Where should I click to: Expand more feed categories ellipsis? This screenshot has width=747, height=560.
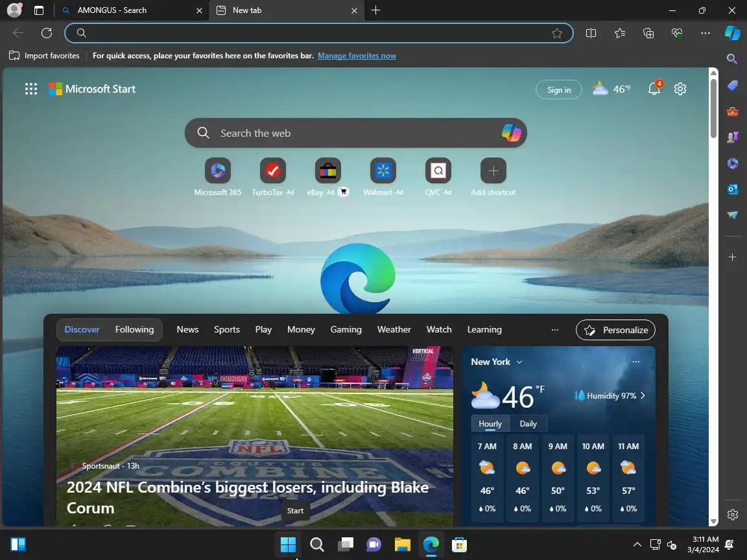555,329
